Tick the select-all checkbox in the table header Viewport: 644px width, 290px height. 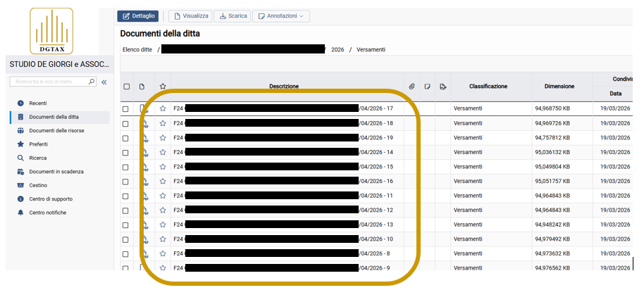pyautogui.click(x=127, y=87)
